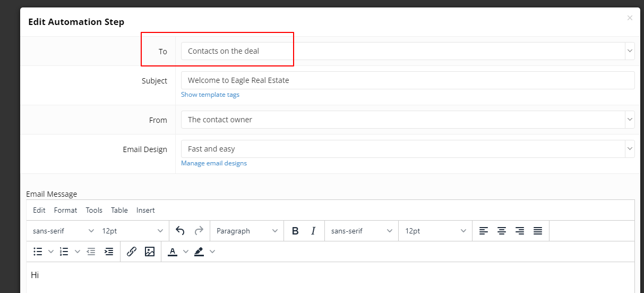Insert a bullet list
Image resolution: width=644 pixels, height=293 pixels.
(x=38, y=252)
